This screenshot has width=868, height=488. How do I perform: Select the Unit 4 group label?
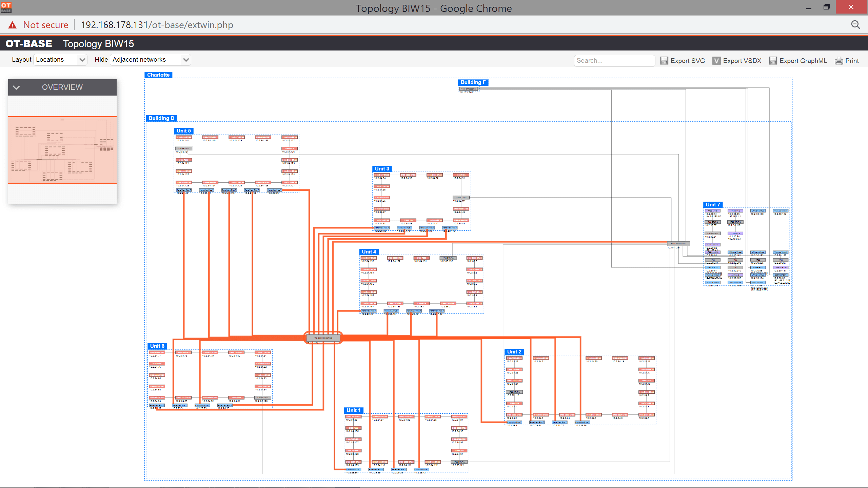(369, 252)
